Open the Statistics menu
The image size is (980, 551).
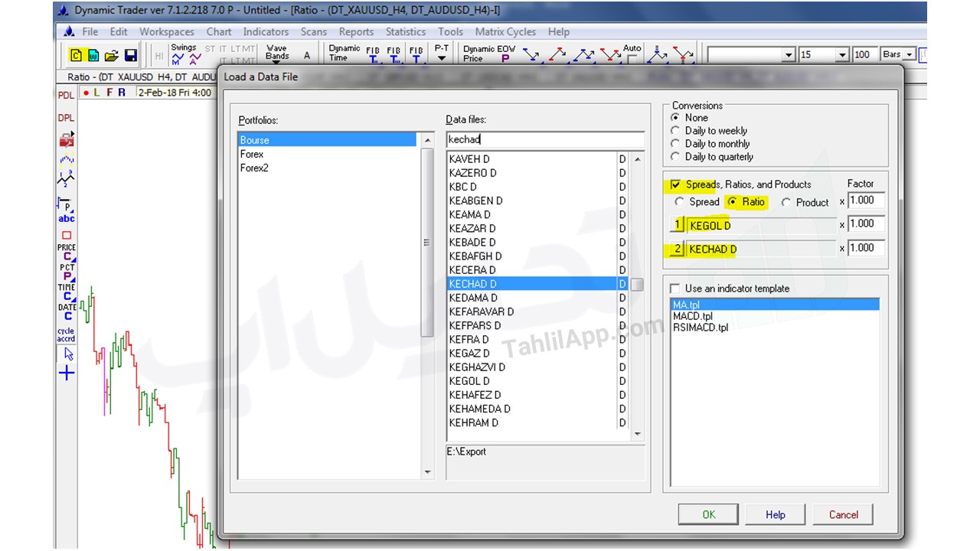click(406, 31)
